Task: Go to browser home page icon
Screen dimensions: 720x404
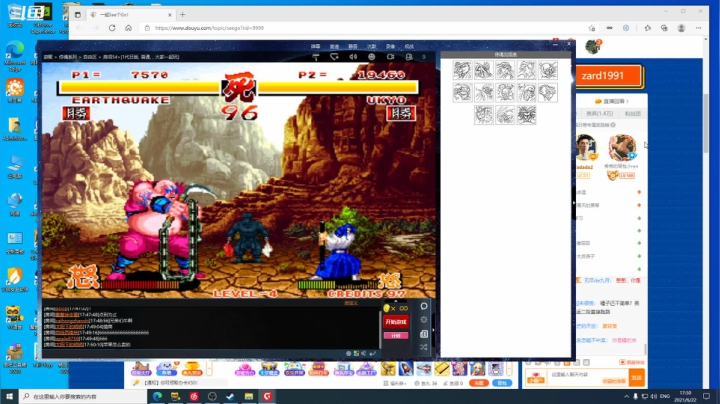Action: click(128, 28)
